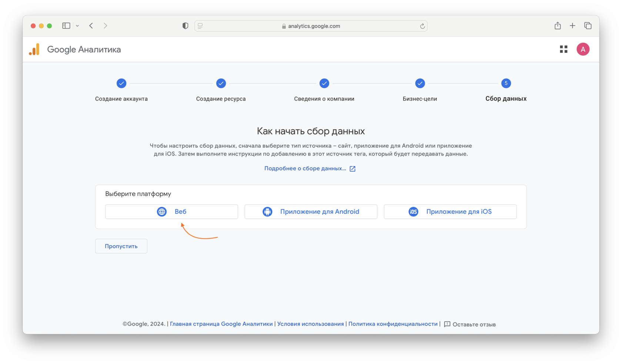Open Условия использования link
Image resolution: width=622 pixels, height=364 pixels.
[x=310, y=324]
